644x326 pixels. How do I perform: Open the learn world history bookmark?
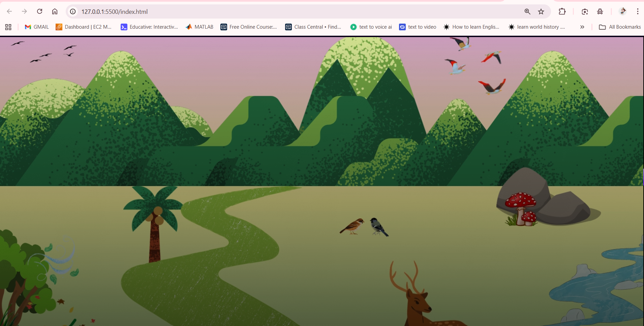point(537,27)
